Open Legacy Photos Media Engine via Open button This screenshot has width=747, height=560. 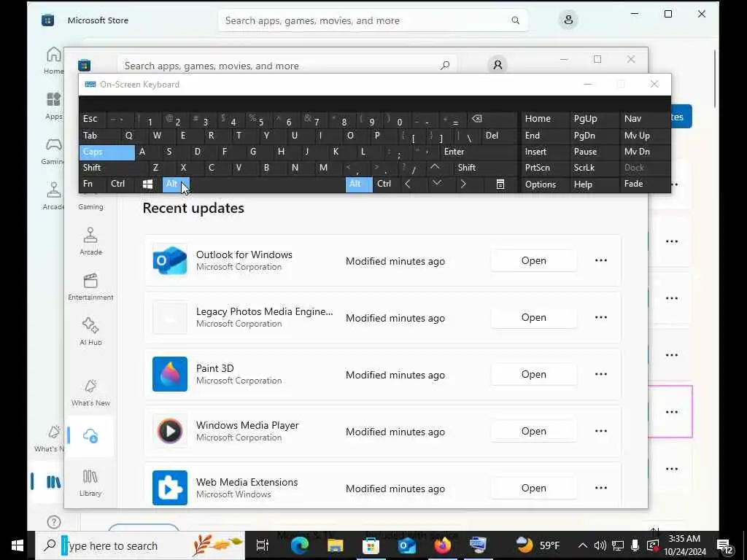click(533, 317)
